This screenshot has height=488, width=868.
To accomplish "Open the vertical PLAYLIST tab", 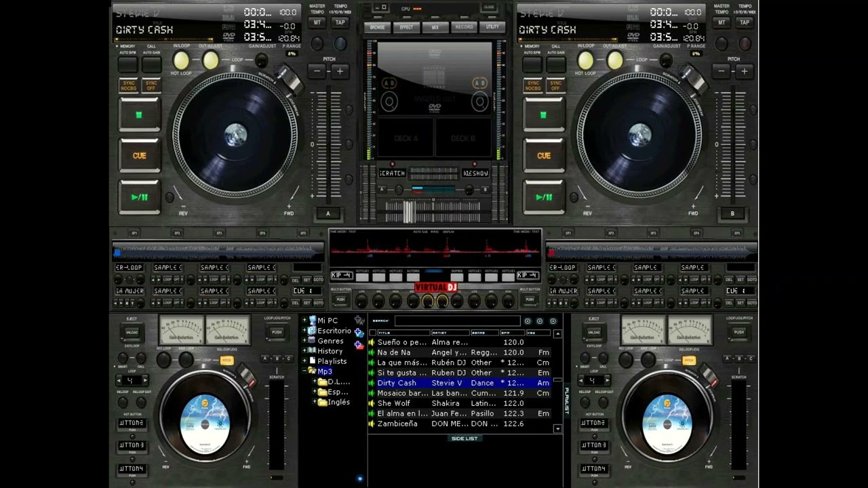I will (567, 401).
